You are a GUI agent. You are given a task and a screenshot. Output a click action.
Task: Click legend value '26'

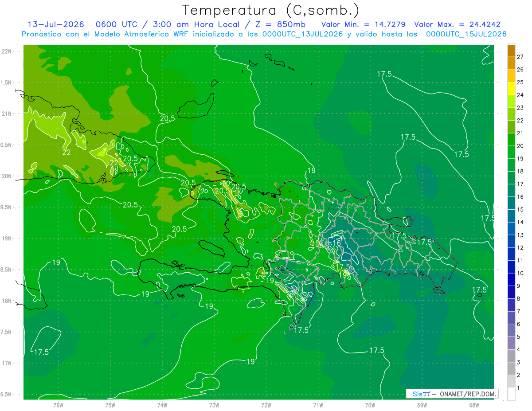tap(521, 70)
